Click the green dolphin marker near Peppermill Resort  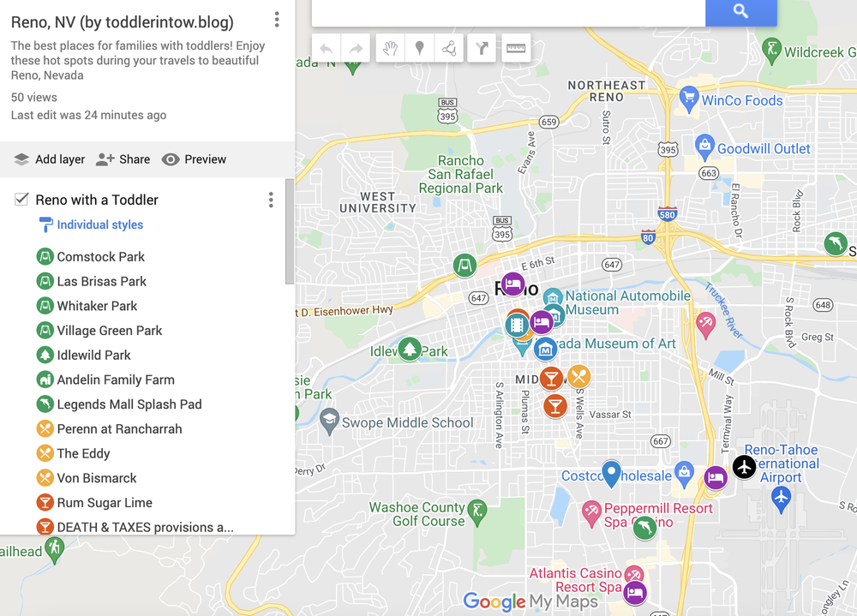pos(645,528)
